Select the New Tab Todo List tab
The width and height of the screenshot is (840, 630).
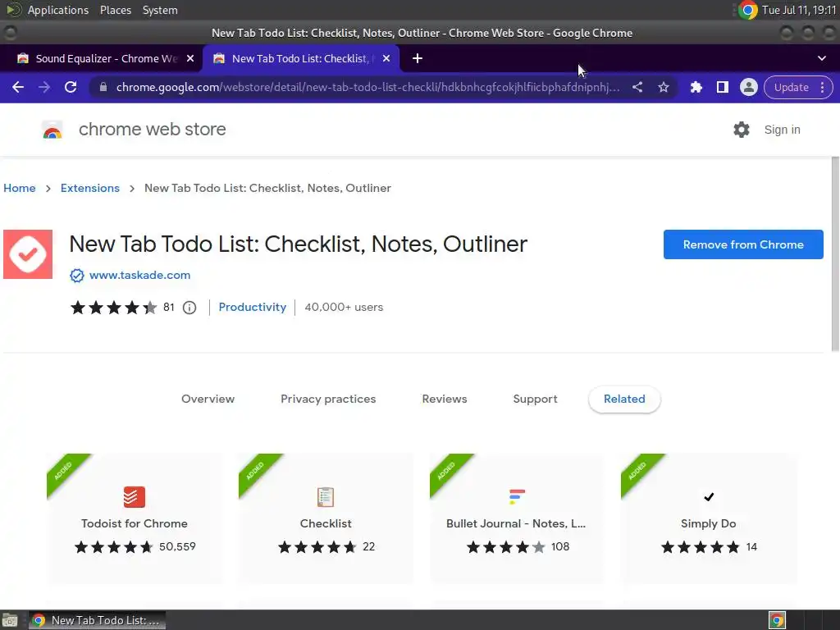[300, 58]
